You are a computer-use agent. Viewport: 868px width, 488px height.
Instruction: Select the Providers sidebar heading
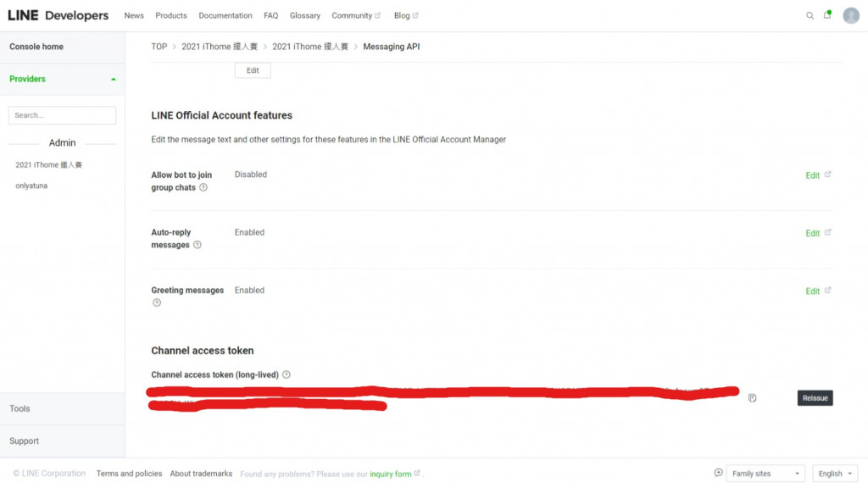[27, 79]
